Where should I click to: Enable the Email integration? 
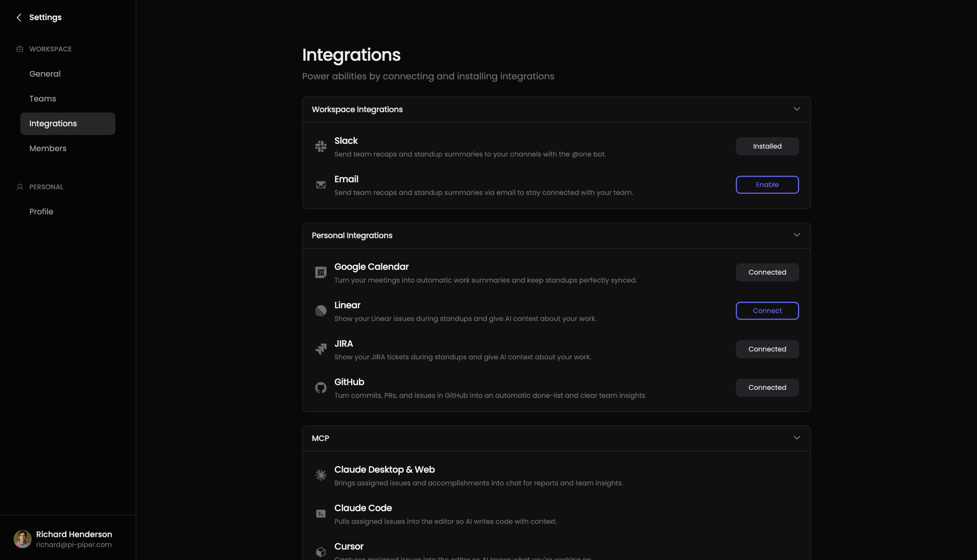767,185
